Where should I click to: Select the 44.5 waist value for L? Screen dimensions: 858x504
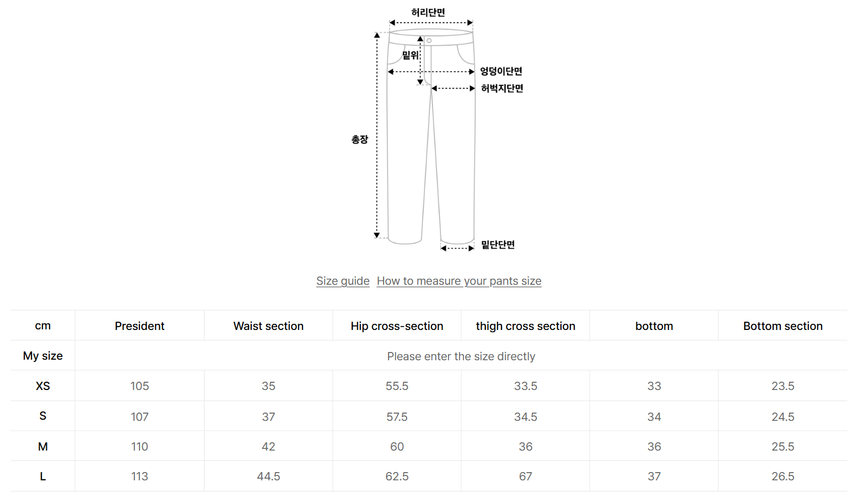tap(268, 476)
